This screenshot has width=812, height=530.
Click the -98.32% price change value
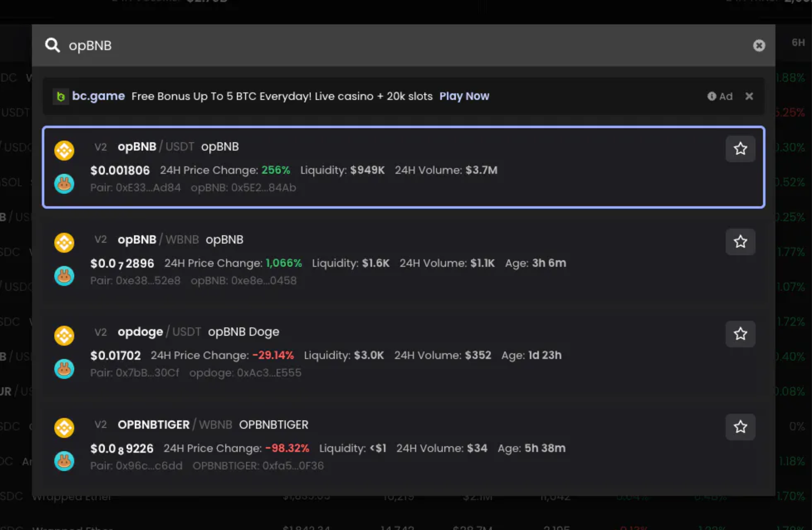[287, 448]
